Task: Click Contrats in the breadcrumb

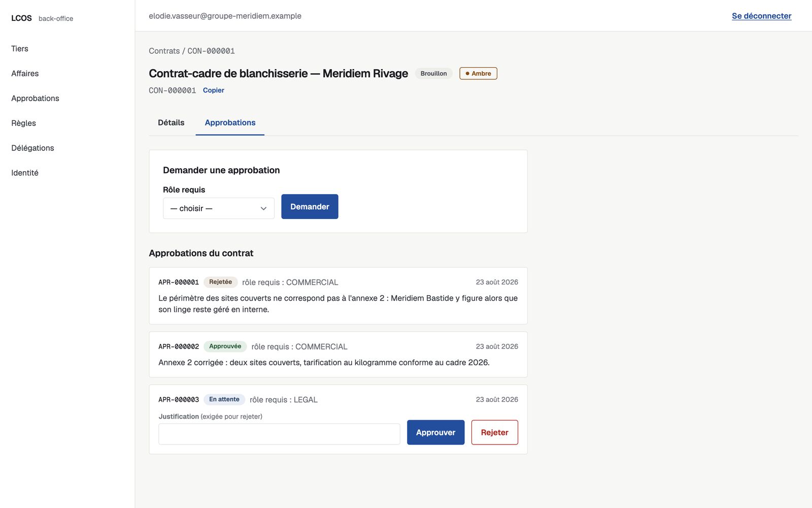Action: 164,51
